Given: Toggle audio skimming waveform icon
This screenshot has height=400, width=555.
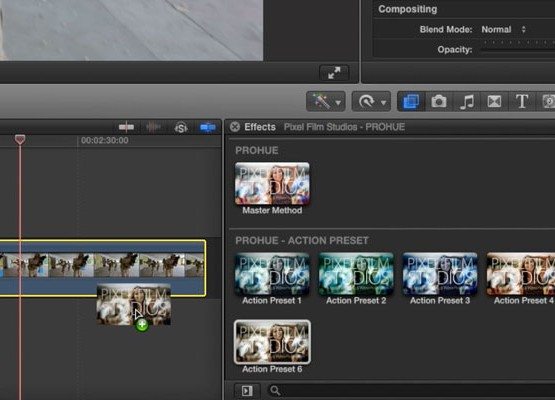Looking at the screenshot, I should click(153, 127).
